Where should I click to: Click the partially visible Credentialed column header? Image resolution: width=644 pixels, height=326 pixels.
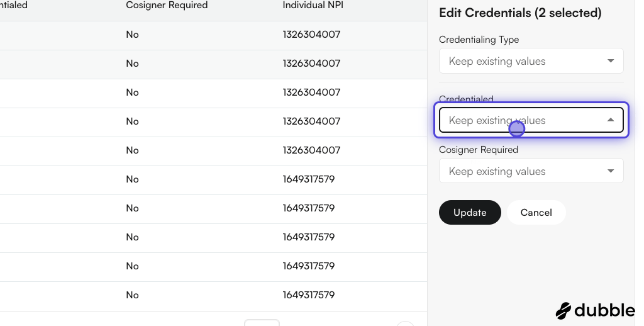(x=14, y=5)
